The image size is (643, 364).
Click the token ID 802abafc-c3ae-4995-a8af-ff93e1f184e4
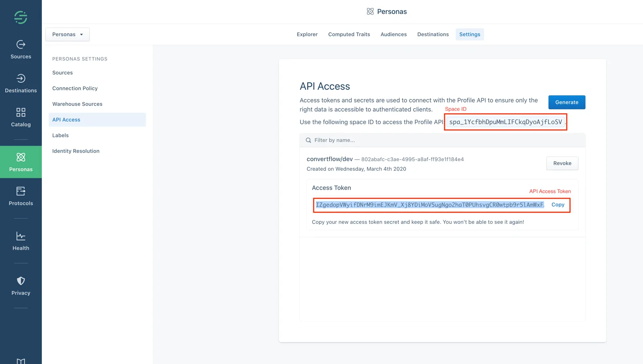click(x=412, y=159)
